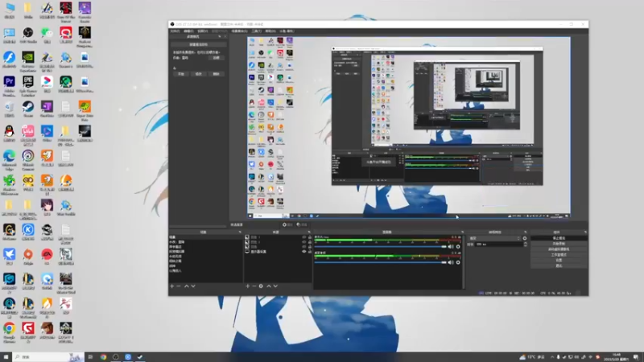Add a new source with the plus icon
This screenshot has width=644, height=362.
248,286
